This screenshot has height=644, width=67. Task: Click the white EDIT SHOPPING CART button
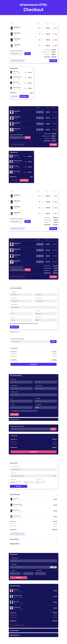[18, 534]
